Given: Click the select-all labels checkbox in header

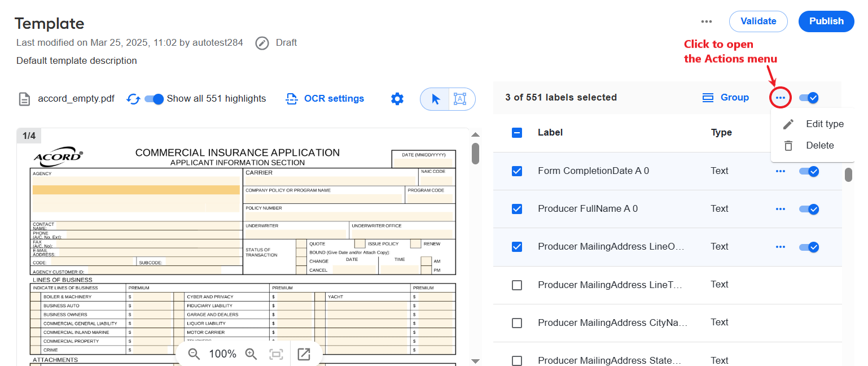Looking at the screenshot, I should coord(517,133).
